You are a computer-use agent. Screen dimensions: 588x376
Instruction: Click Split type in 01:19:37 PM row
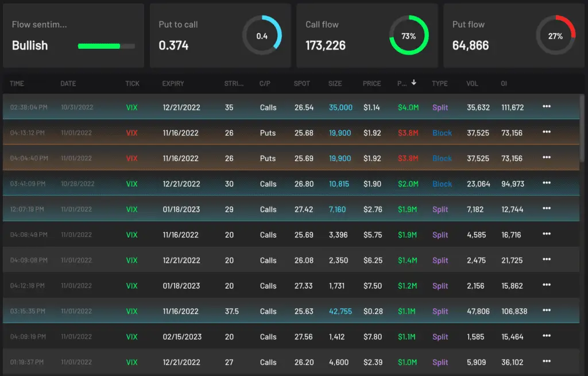[440, 362]
